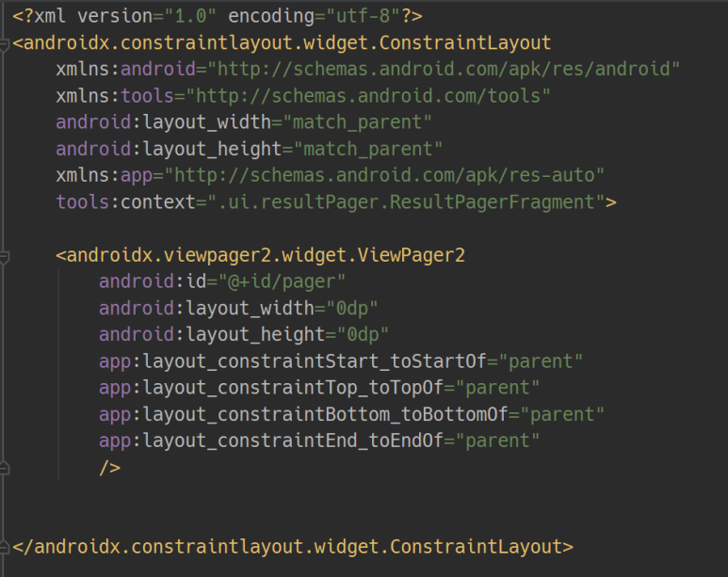
Task: Collapse the root ConstraintLayout fold marker
Action: point(5,43)
